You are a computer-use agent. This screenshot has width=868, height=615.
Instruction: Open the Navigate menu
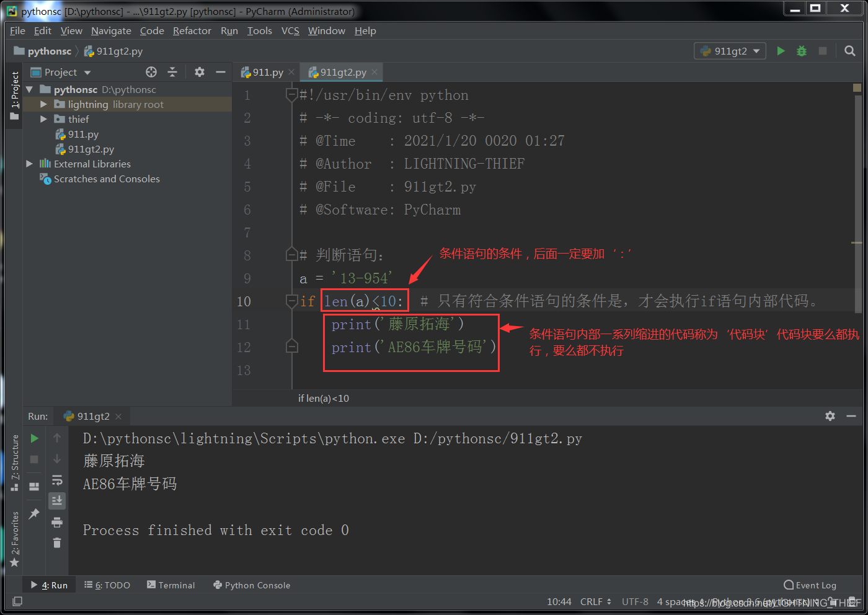click(111, 30)
